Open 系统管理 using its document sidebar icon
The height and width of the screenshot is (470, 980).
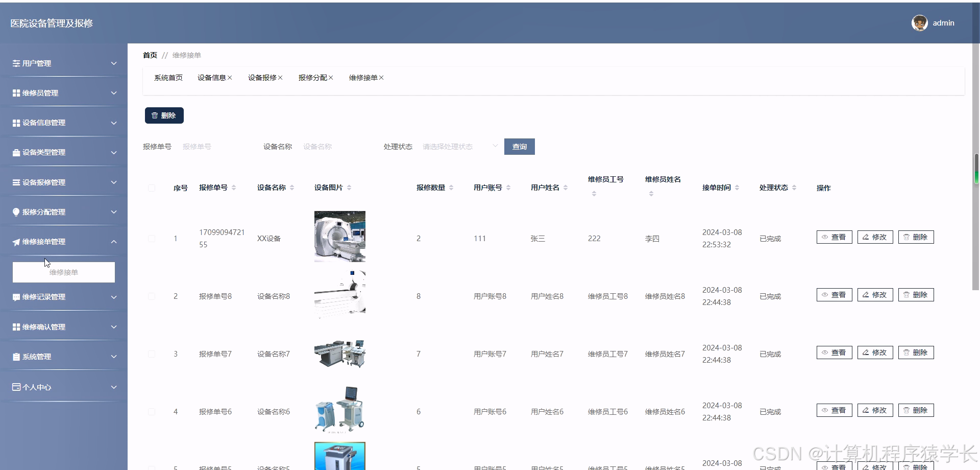15,356
